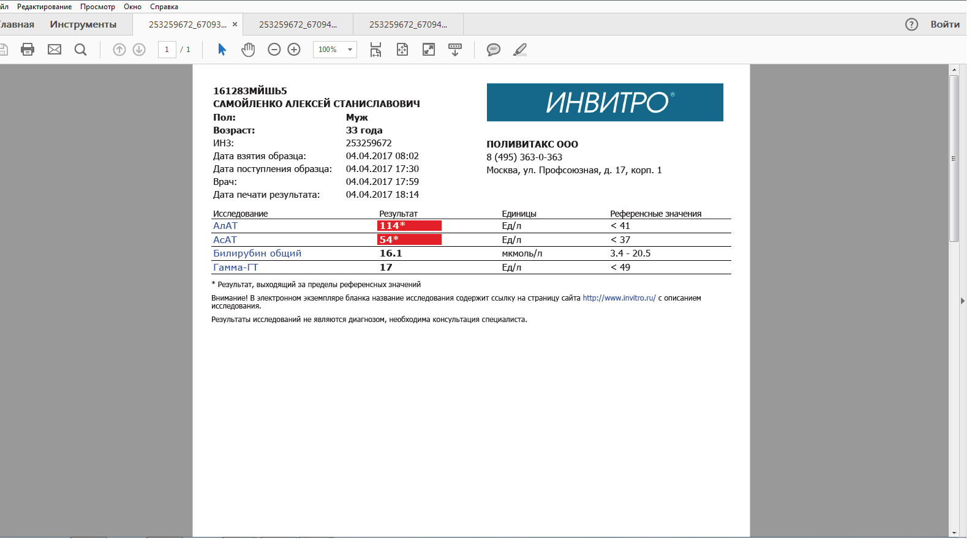Screen dimensions: 980x551
Task: Close the first document tab
Action: pos(235,24)
